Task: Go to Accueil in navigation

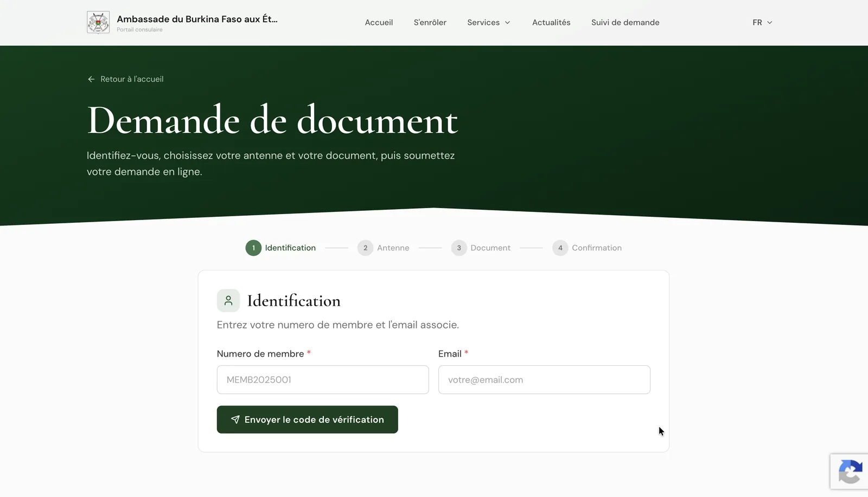Action: pos(379,22)
